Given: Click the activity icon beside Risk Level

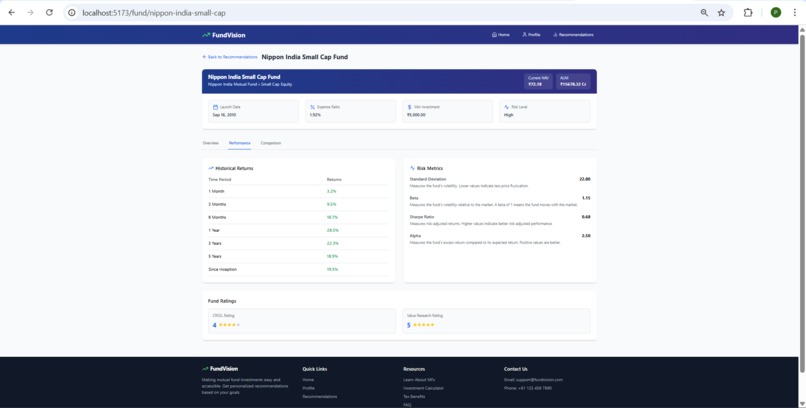Looking at the screenshot, I should click(506, 107).
